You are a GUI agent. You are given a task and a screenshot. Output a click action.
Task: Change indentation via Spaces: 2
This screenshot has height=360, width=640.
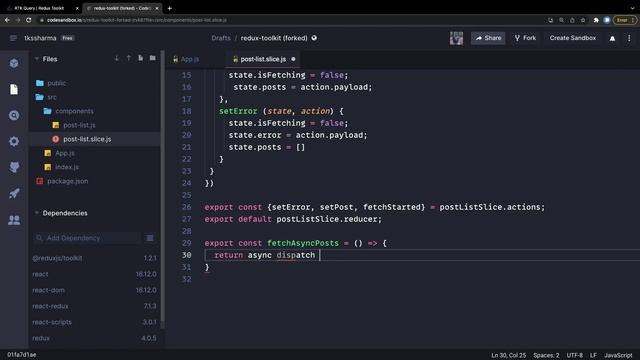pos(546,356)
